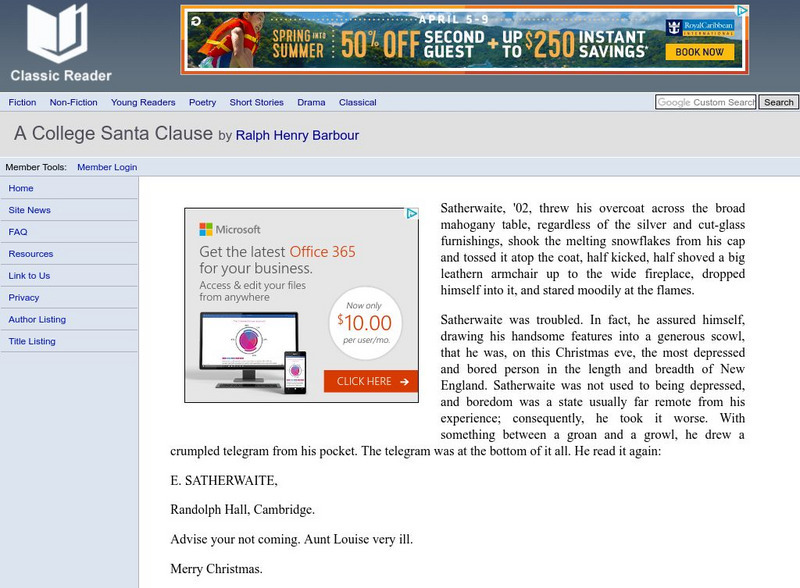This screenshot has height=588, width=800.
Task: Click the AdChoices icon on top banner
Action: (742, 11)
